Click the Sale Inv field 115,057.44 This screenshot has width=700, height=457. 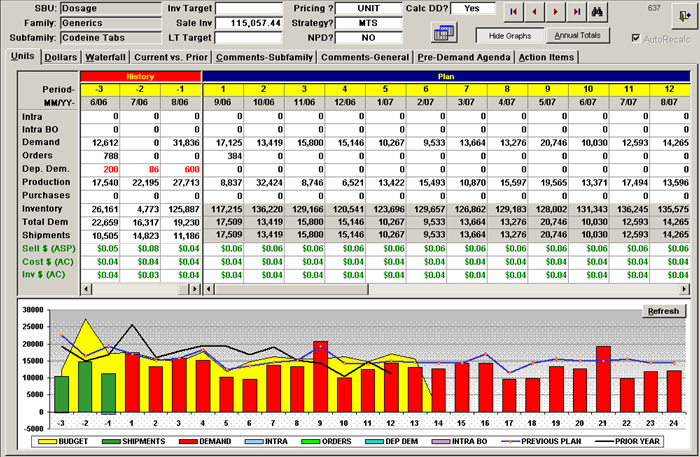[249, 23]
